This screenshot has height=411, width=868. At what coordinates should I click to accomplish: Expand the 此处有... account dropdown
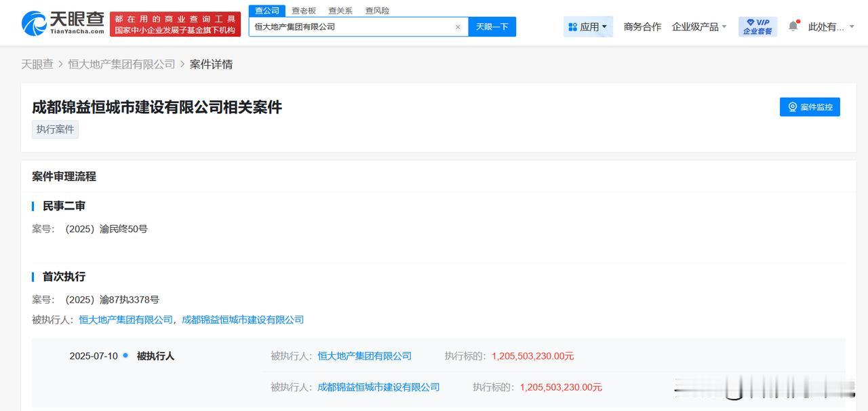click(832, 26)
